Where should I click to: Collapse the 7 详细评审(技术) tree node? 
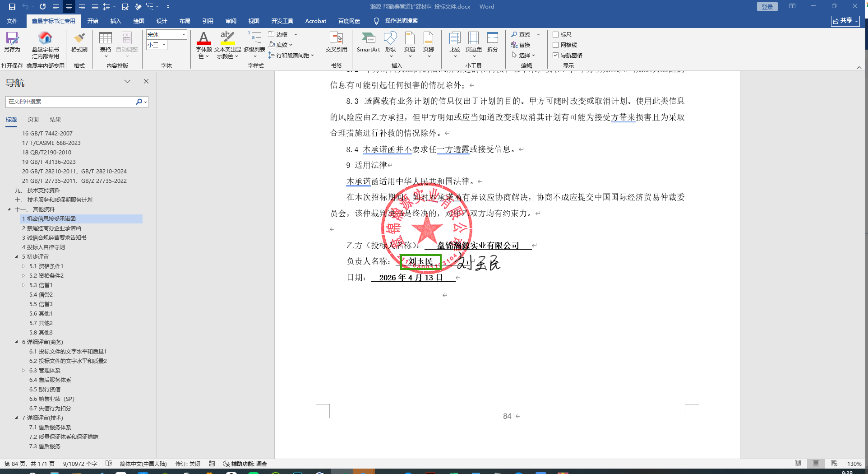tap(16, 418)
